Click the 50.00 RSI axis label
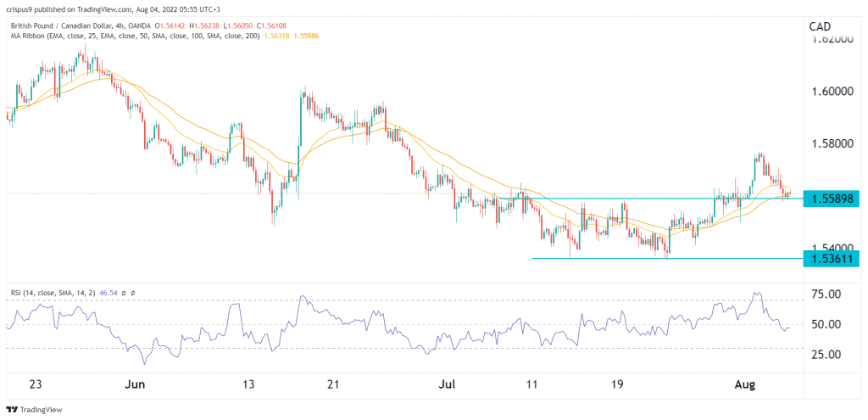 coord(826,323)
